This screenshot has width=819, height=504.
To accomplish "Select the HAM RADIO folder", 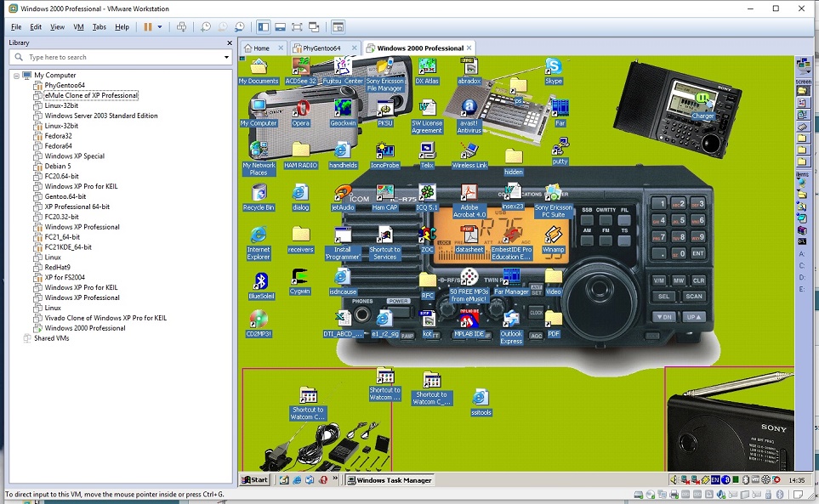I will (300, 156).
